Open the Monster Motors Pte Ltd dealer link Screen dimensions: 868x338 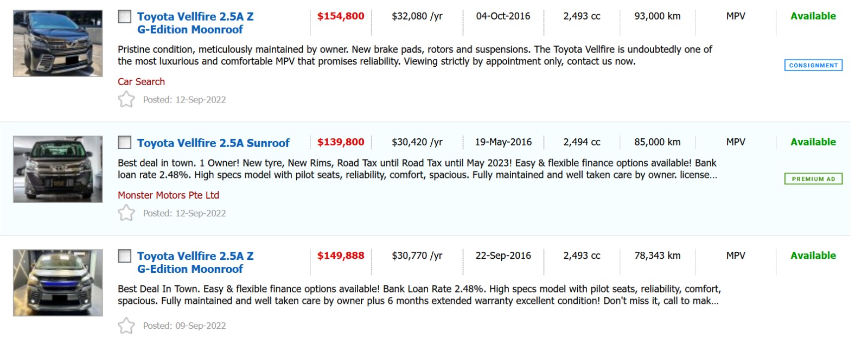point(168,195)
